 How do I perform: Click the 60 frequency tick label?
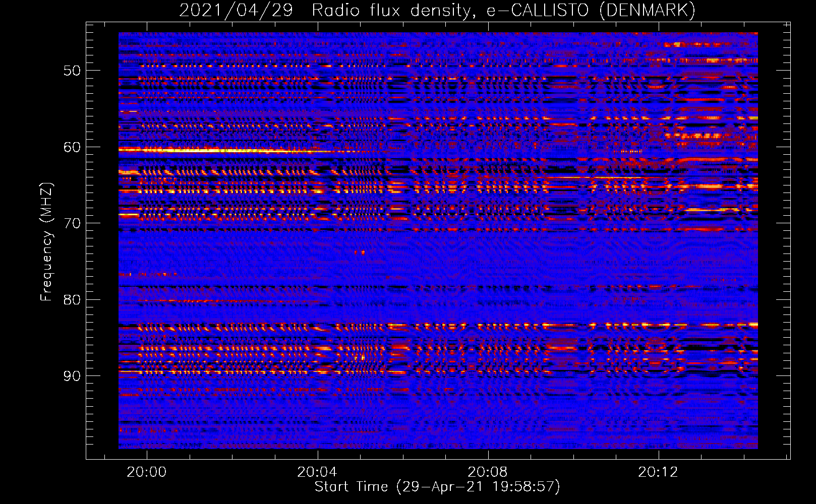[72, 147]
